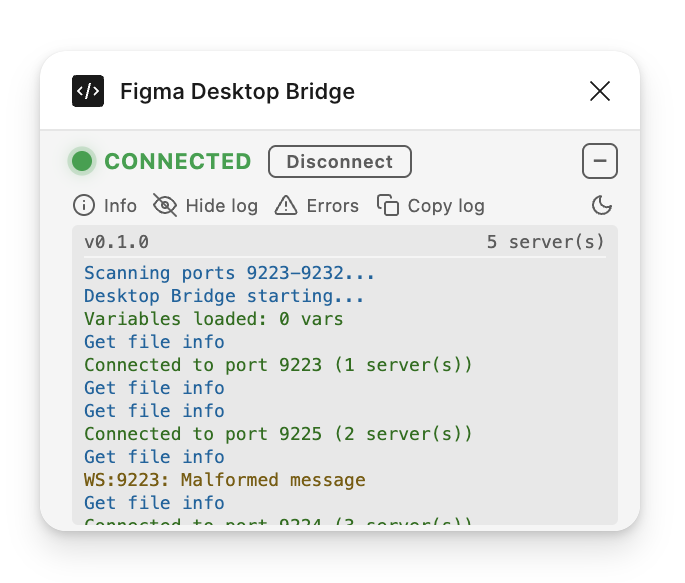The image size is (685, 583).
Task: Close the Figma Desktop Bridge panel
Action: 600,91
